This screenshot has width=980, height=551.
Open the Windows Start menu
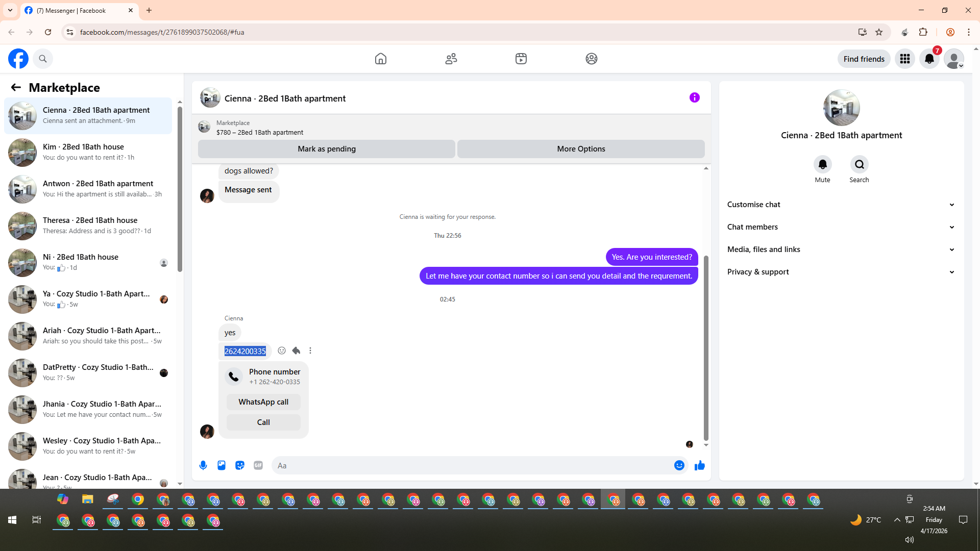click(x=12, y=520)
